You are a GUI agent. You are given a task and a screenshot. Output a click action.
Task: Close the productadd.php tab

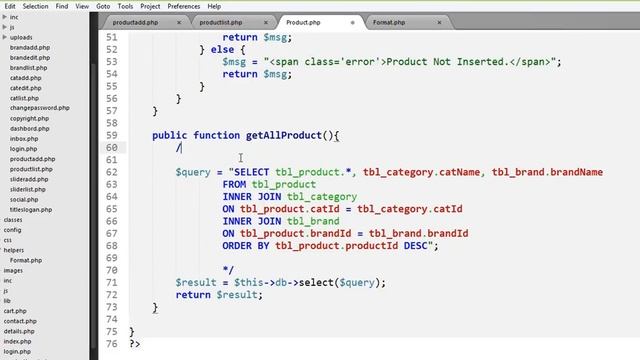(179, 22)
